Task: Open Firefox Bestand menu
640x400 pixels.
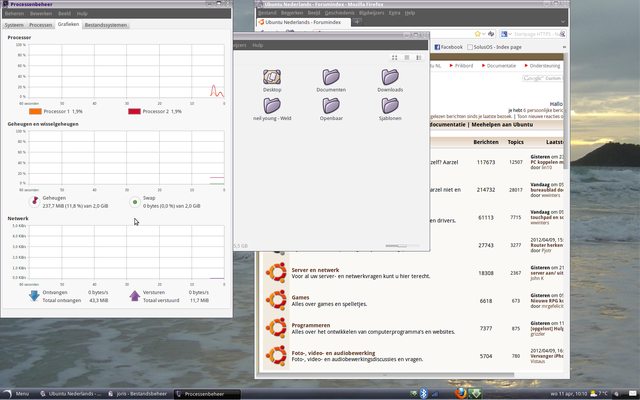Action: [x=267, y=13]
